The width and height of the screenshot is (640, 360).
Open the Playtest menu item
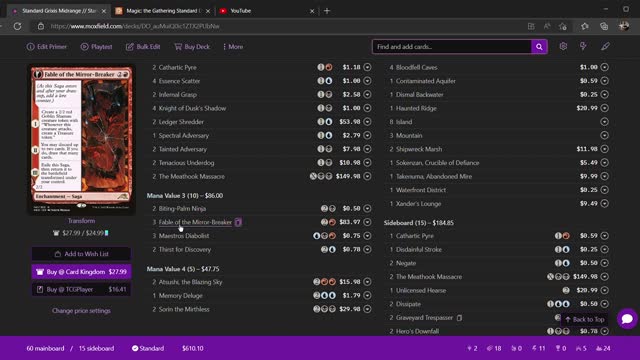[96, 47]
